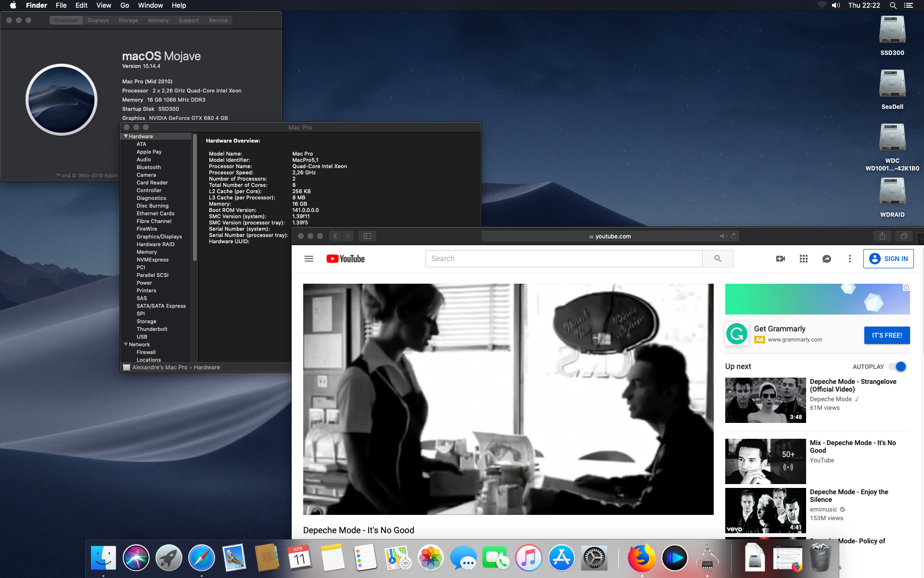The height and width of the screenshot is (578, 924).
Task: Open the Mix It's No Good thumbnail
Action: coord(765,461)
